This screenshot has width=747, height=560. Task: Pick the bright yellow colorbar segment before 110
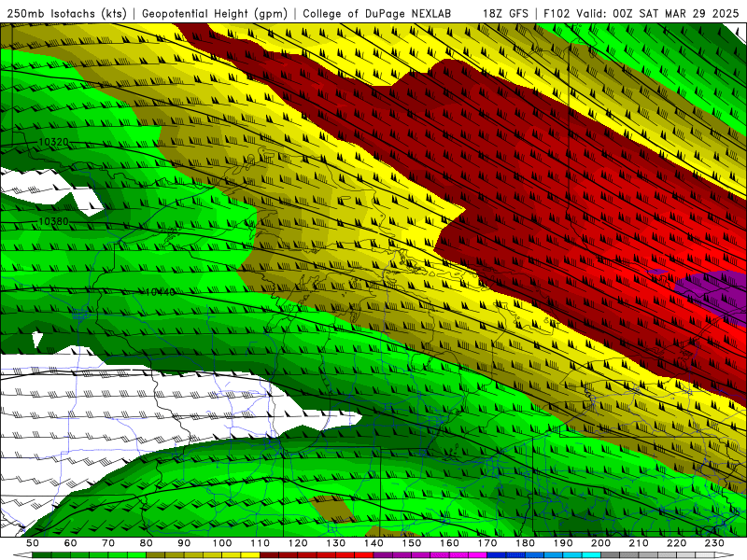pos(250,555)
